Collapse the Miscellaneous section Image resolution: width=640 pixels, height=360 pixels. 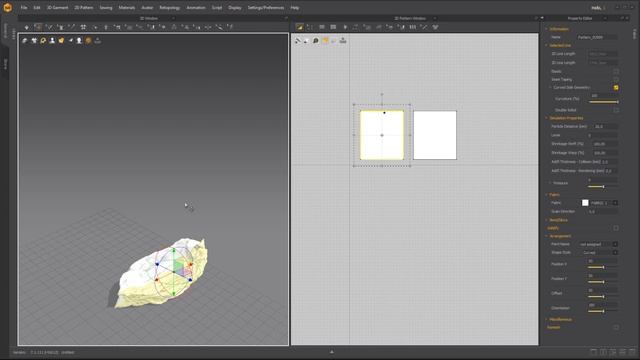[547, 319]
